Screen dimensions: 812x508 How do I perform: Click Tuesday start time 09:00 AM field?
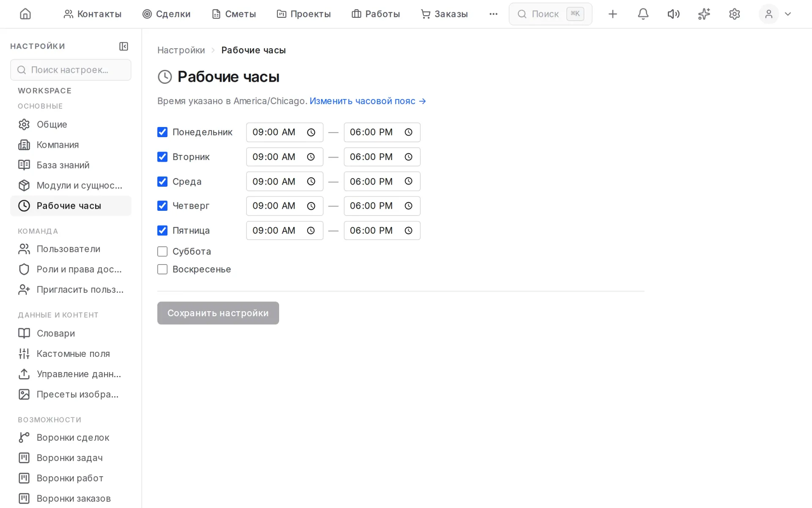pyautogui.click(x=285, y=157)
